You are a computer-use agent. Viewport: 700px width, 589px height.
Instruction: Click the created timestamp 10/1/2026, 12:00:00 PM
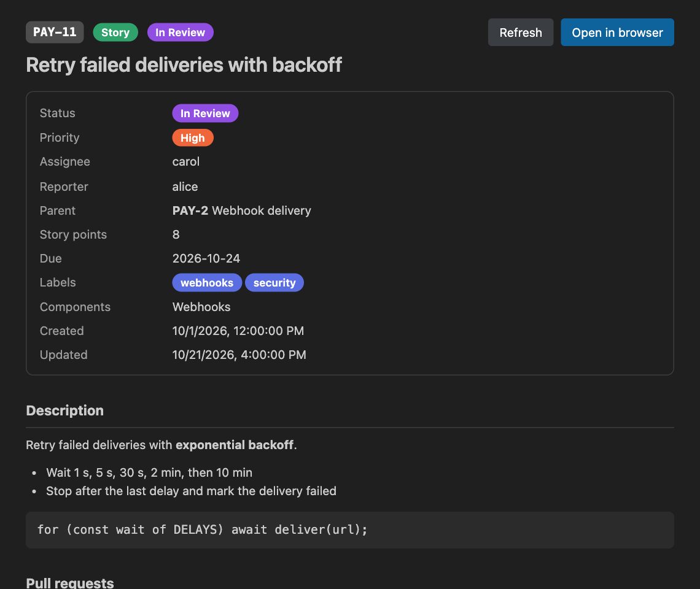tap(238, 331)
